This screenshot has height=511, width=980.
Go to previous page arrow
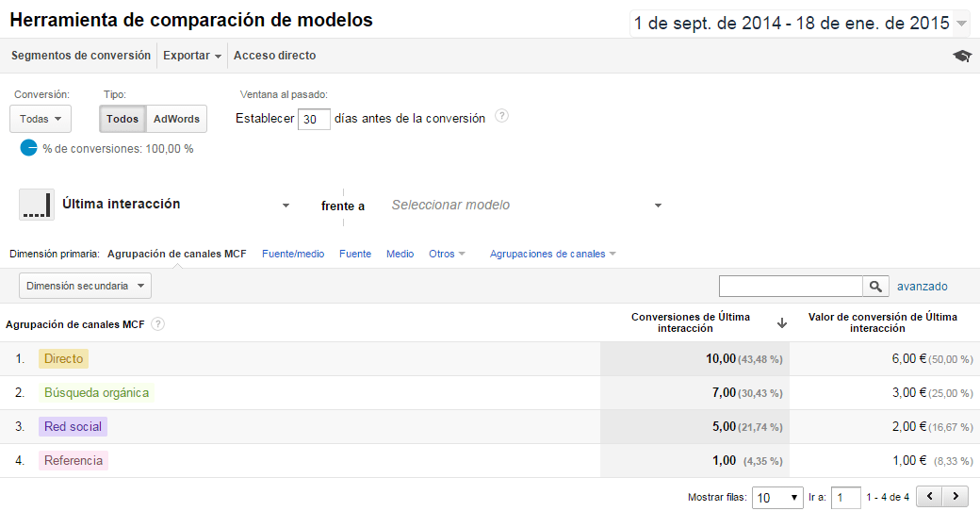pyautogui.click(x=930, y=496)
